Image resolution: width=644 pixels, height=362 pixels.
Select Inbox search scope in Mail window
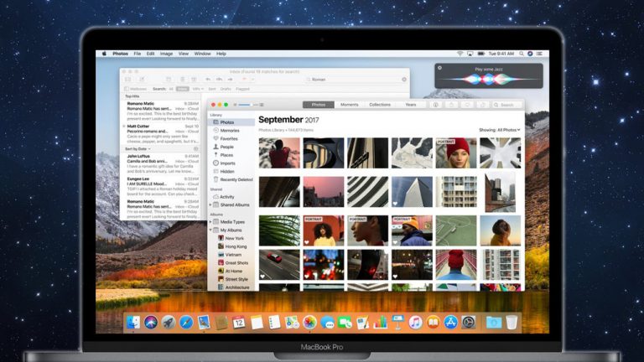(x=182, y=89)
